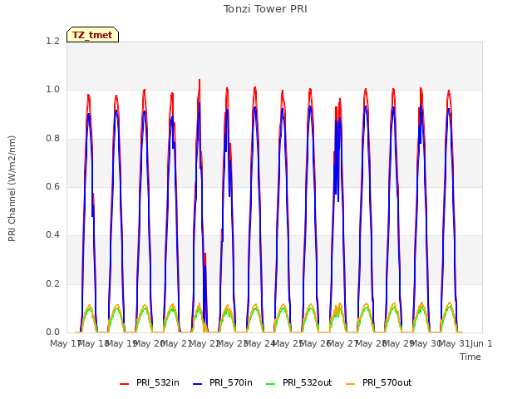Click the May 27 x-axis tick label
532x399 pixels.
pyautogui.click(x=343, y=343)
